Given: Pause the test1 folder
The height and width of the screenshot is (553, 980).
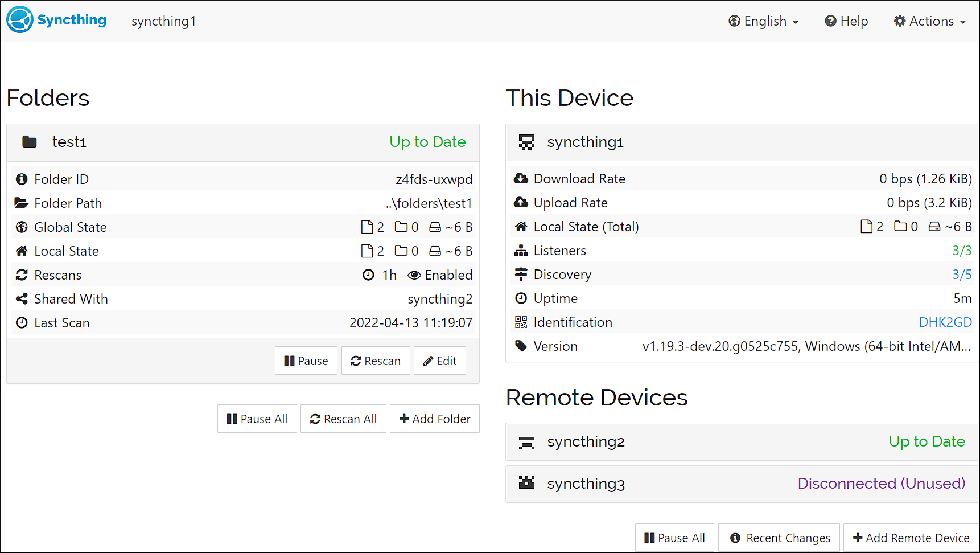Looking at the screenshot, I should [x=306, y=361].
